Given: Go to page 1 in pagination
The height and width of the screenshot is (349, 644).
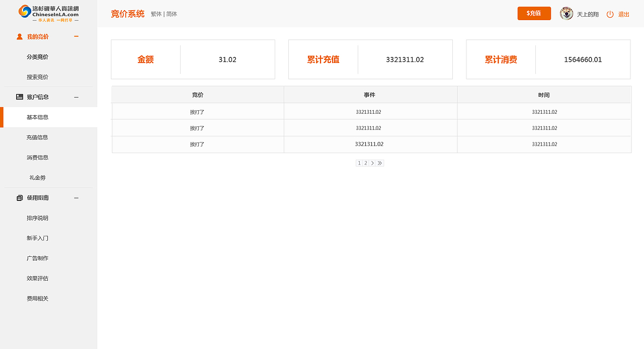Looking at the screenshot, I should [359, 163].
